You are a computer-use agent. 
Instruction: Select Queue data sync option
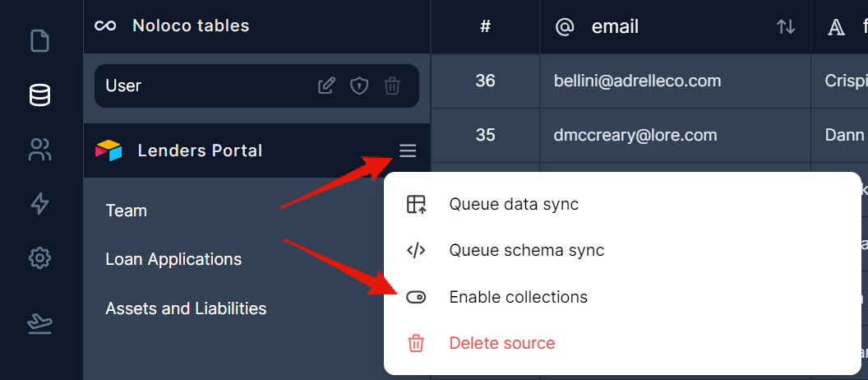514,205
